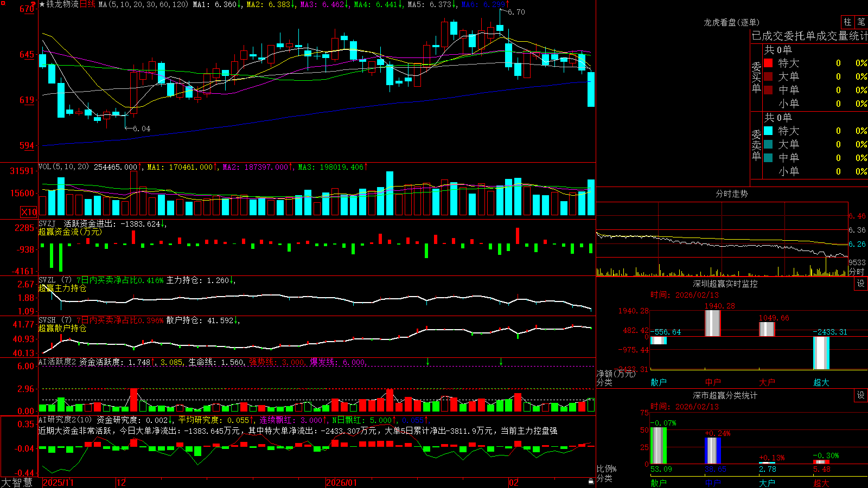The width and height of the screenshot is (868, 488).
Task: Click the 超赢散户持仓 label
Action: [x=62, y=328]
